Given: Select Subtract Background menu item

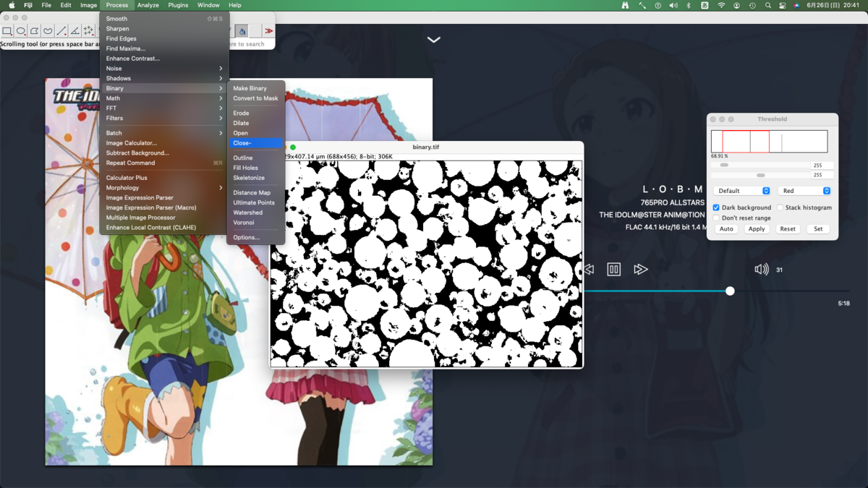Looking at the screenshot, I should coord(164,153).
